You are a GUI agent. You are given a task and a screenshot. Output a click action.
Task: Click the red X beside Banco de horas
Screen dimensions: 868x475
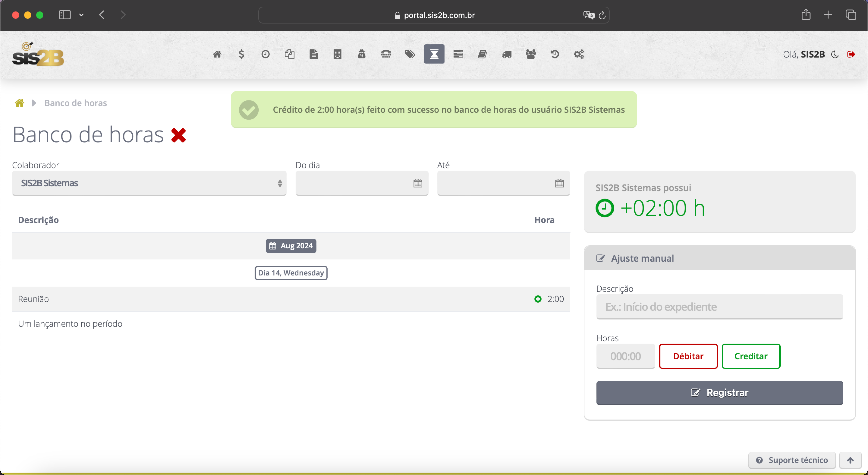click(178, 135)
